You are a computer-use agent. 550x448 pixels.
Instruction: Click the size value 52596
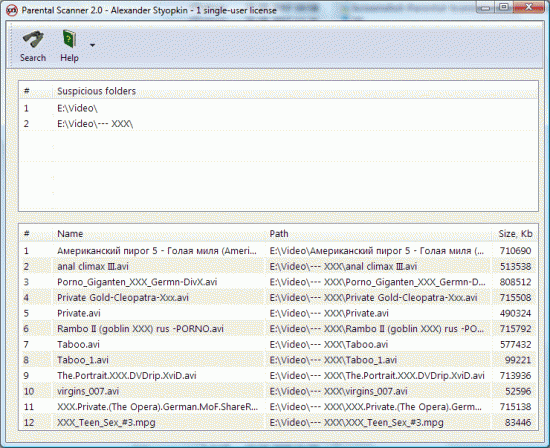(x=518, y=391)
